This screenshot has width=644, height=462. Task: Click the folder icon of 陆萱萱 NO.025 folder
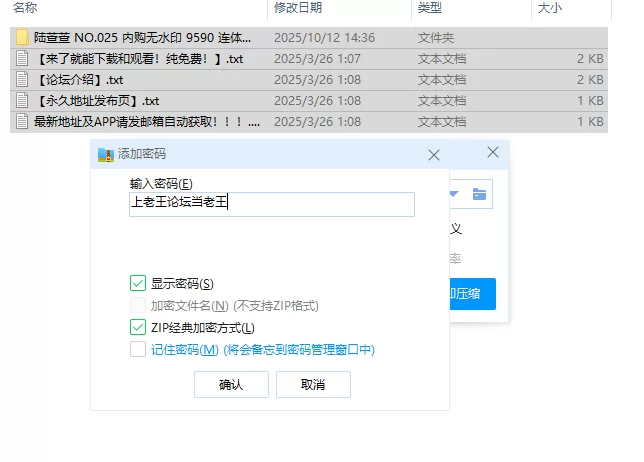point(22,38)
